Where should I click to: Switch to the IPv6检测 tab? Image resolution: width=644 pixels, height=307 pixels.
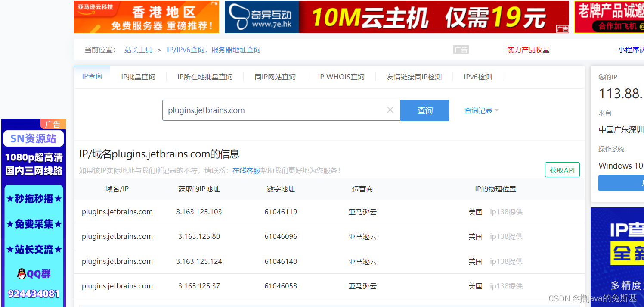478,77
